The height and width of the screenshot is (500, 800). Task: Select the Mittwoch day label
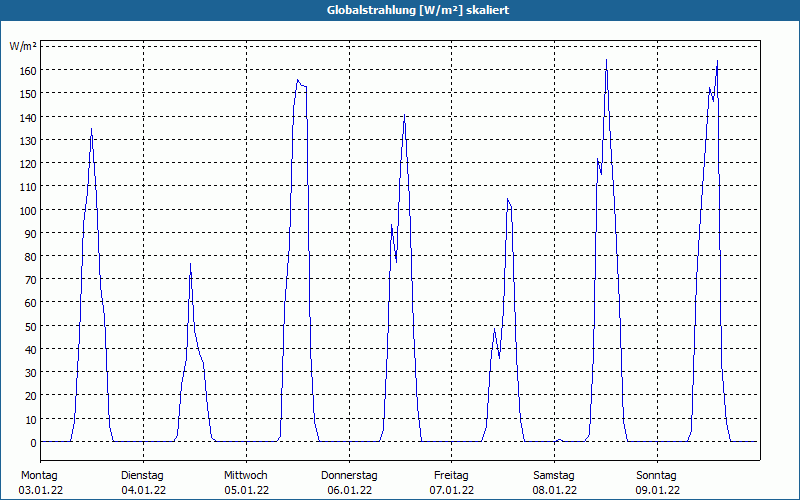click(246, 475)
